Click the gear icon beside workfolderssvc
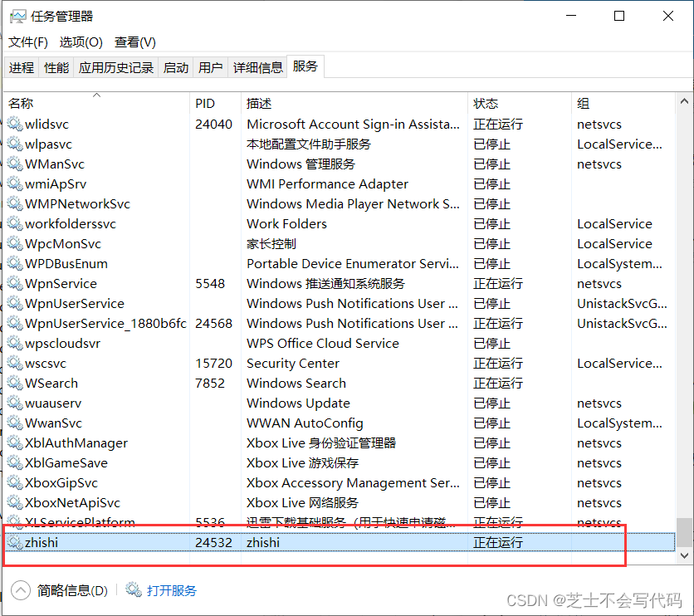694x616 pixels. pyautogui.click(x=15, y=223)
